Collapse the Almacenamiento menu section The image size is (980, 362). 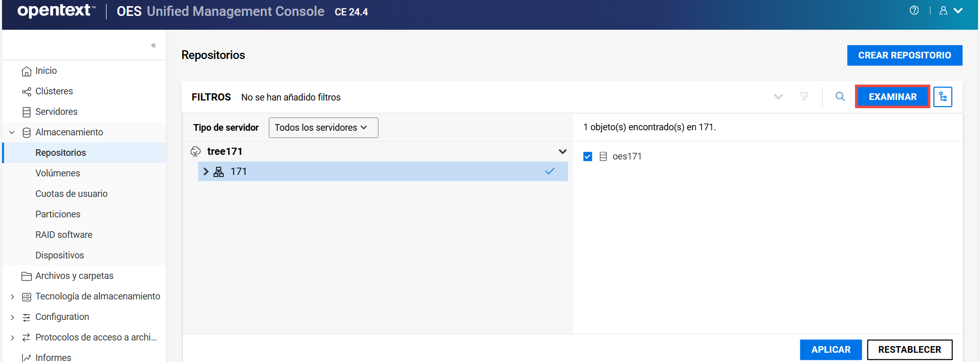[x=12, y=132]
